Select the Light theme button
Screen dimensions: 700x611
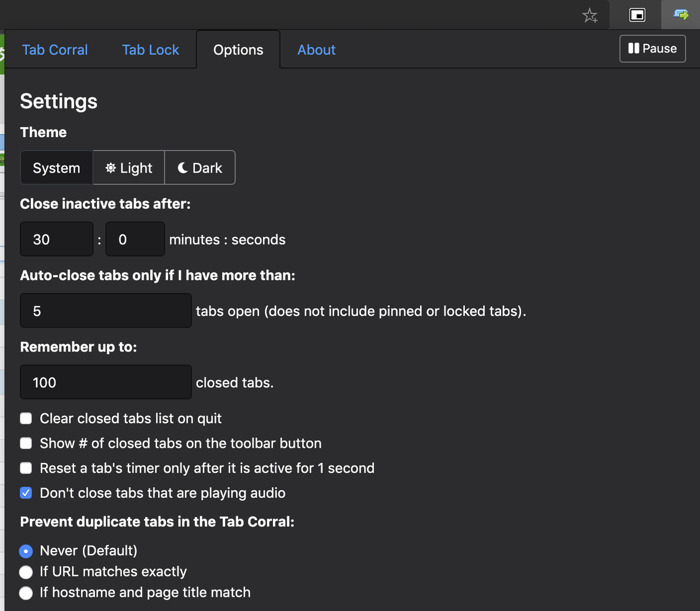129,168
